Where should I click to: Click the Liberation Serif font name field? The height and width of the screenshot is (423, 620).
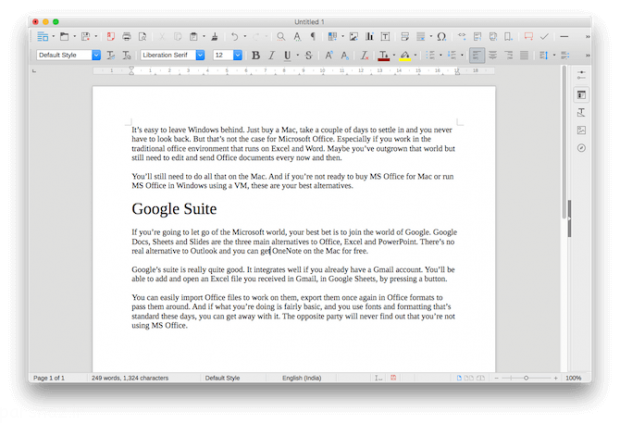(x=168, y=55)
